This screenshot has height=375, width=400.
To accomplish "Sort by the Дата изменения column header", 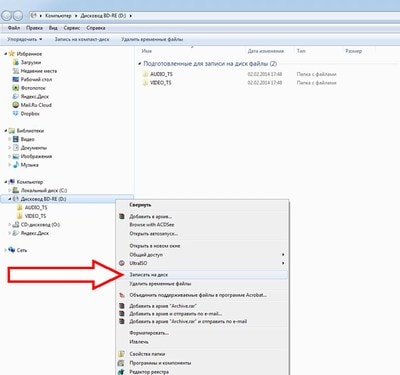I will [x=266, y=51].
